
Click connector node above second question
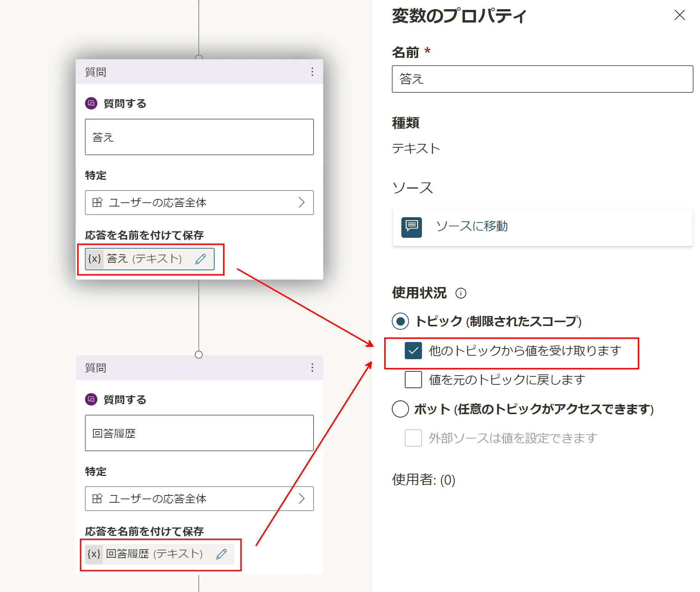[x=199, y=355]
